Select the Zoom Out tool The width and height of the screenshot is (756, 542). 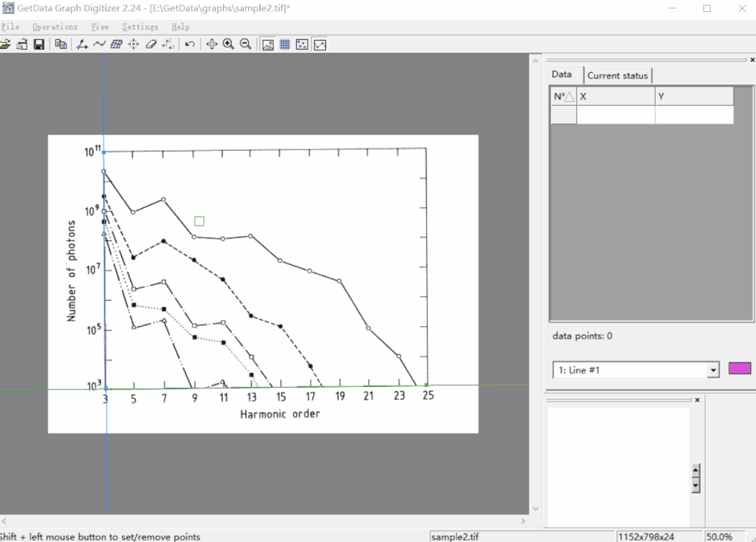[245, 43]
